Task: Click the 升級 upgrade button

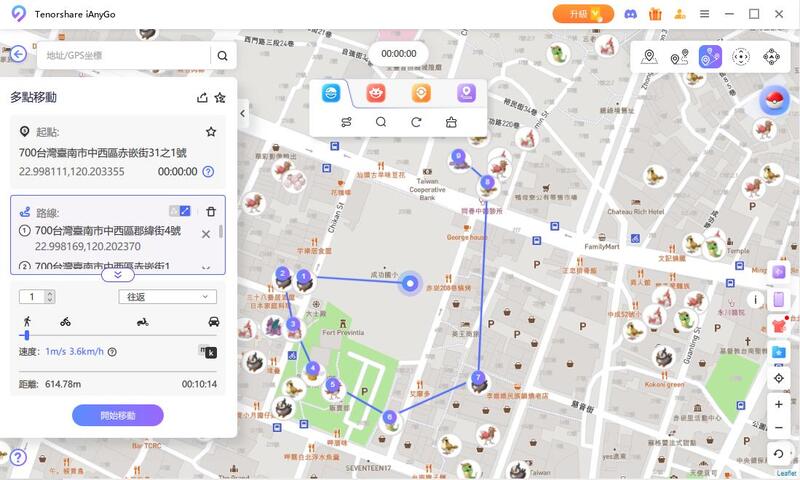Action: point(583,14)
